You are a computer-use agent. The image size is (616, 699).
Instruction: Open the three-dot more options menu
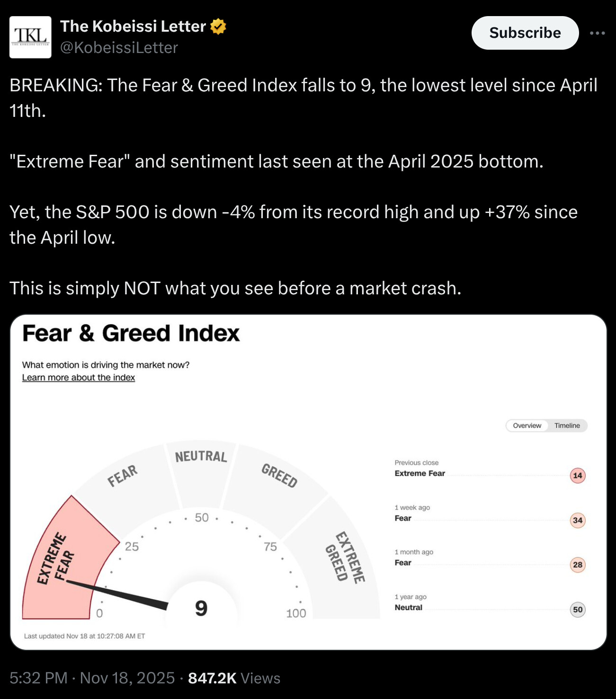(x=597, y=33)
